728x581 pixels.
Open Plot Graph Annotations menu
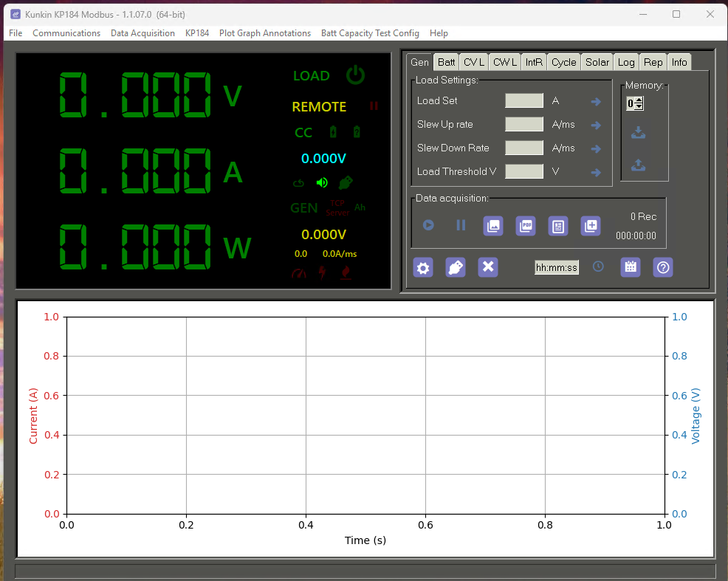(x=264, y=33)
